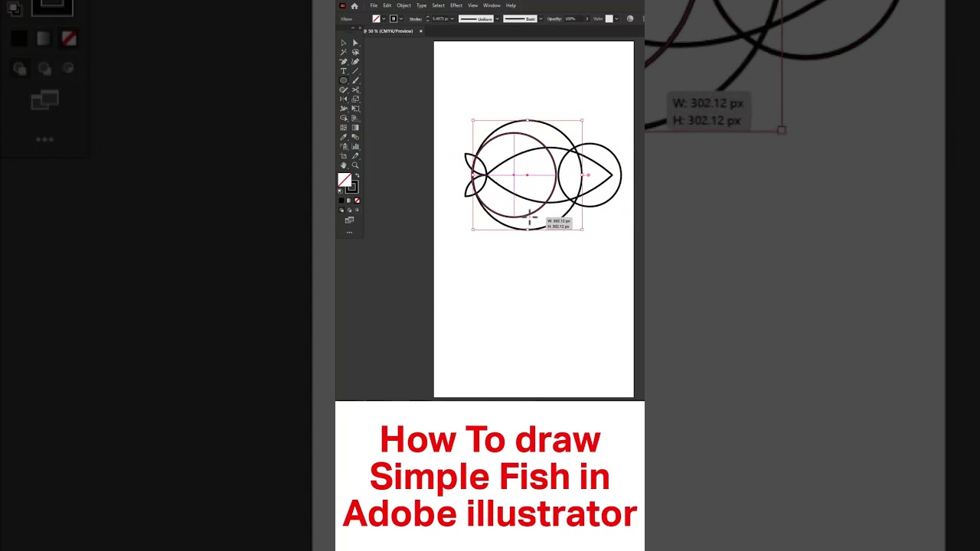The width and height of the screenshot is (980, 551).
Task: Expand the control bar stroke color dropdown
Action: tap(401, 18)
